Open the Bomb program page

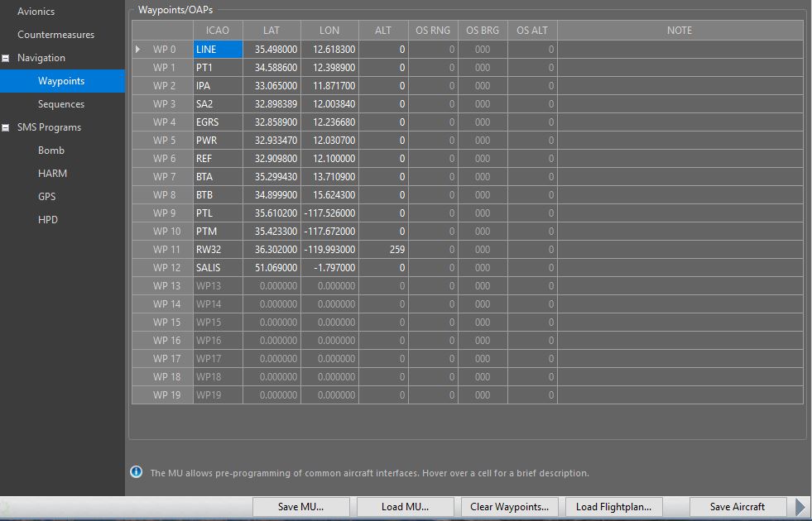click(x=50, y=151)
